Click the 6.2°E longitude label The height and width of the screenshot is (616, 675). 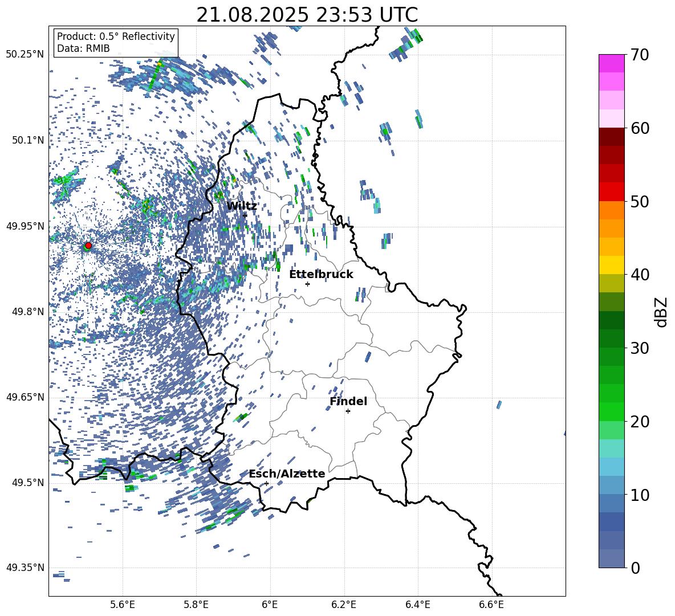point(344,605)
